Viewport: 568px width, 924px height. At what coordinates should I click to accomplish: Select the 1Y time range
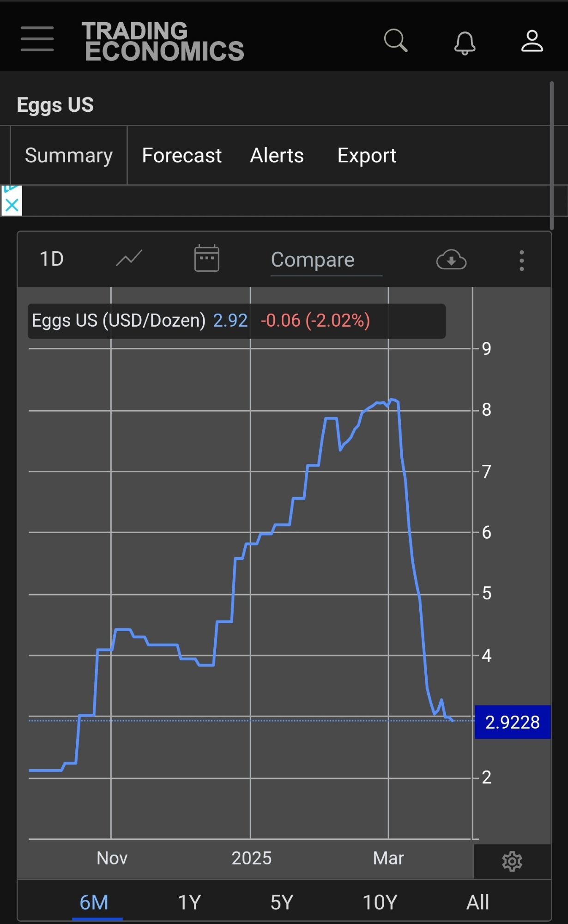point(189,902)
